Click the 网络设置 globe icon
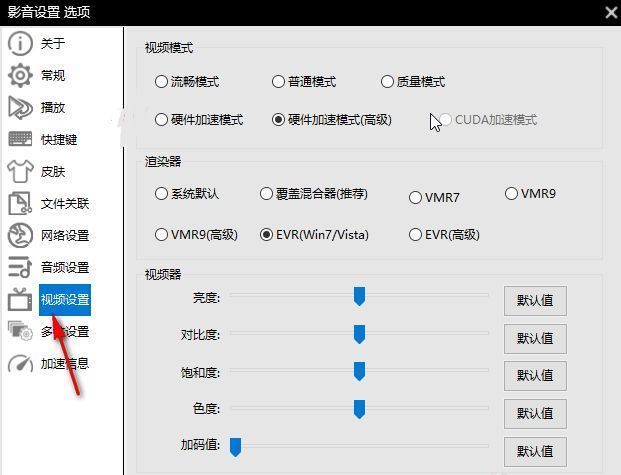 point(20,236)
